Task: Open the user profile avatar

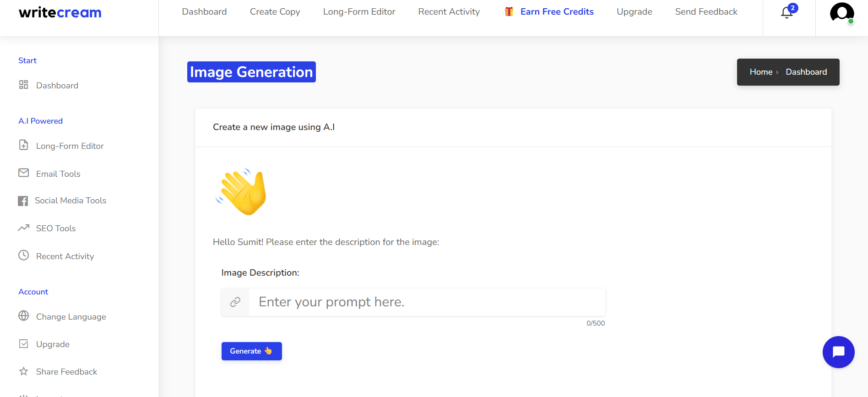Action: 841,13
